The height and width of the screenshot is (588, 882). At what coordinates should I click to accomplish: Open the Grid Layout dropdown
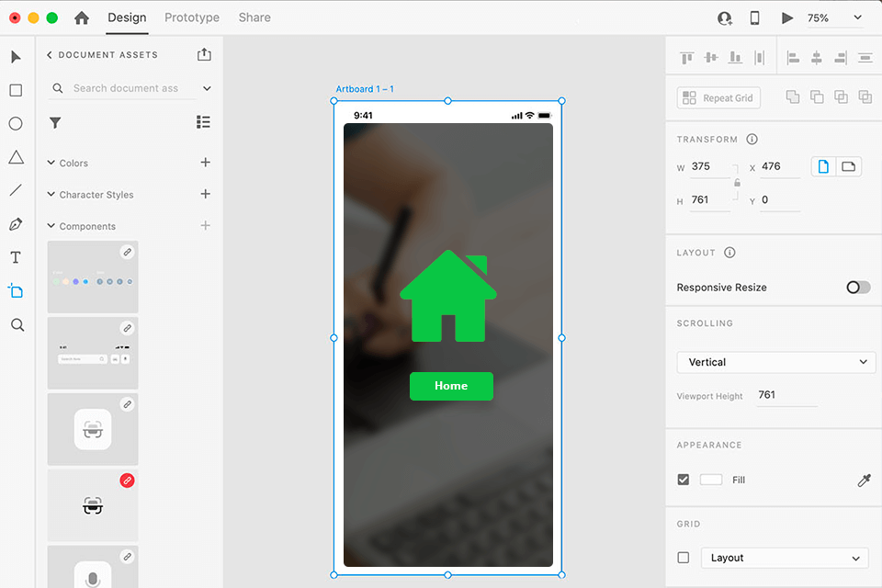pos(785,559)
